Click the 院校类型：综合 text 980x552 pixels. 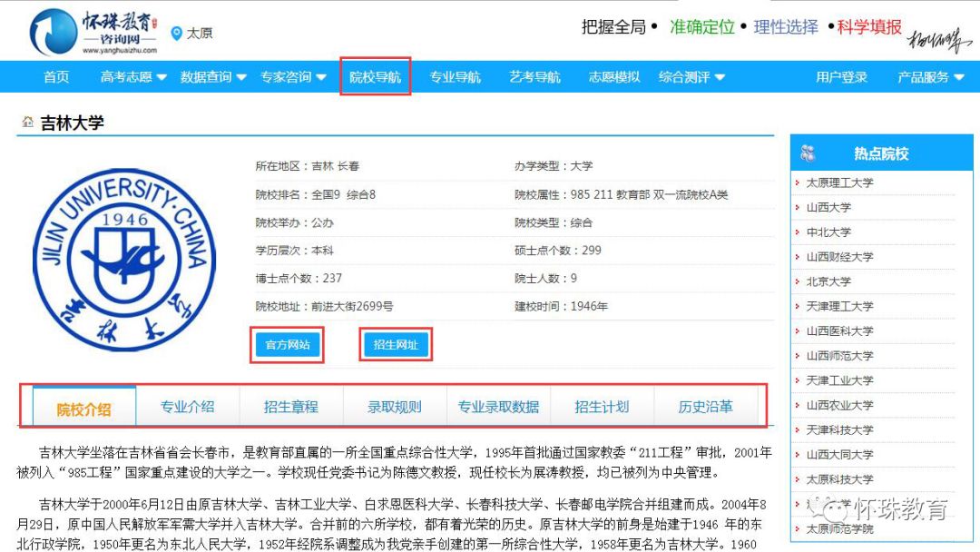click(554, 222)
